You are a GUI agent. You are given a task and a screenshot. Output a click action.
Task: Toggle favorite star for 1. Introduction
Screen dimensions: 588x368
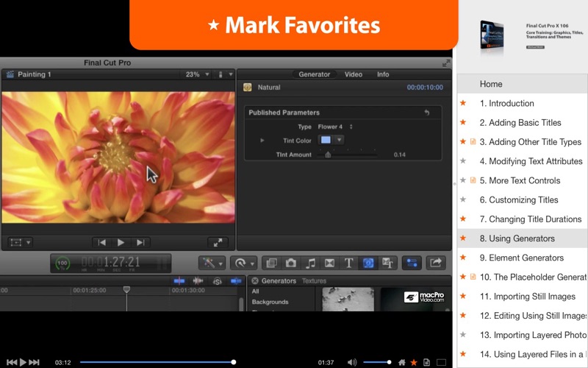(463, 103)
